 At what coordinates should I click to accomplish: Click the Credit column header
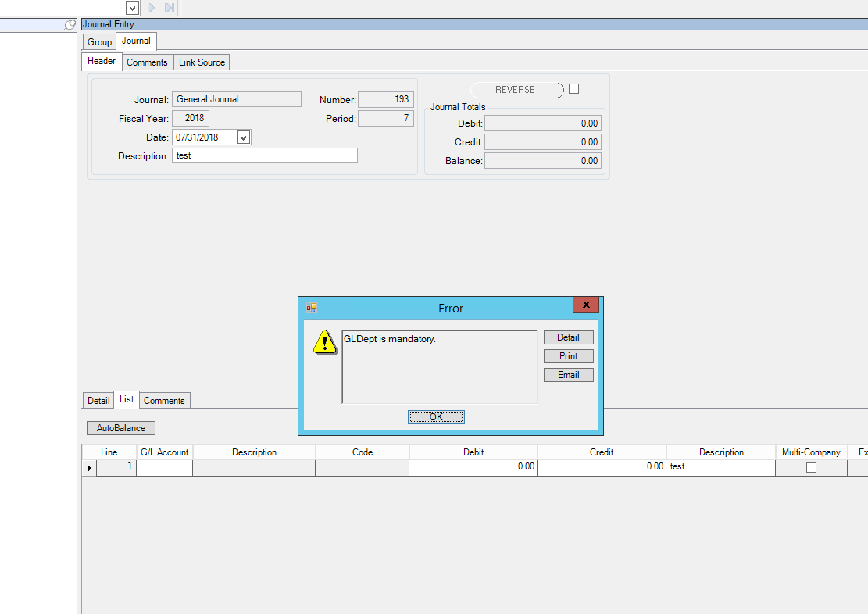coord(602,452)
